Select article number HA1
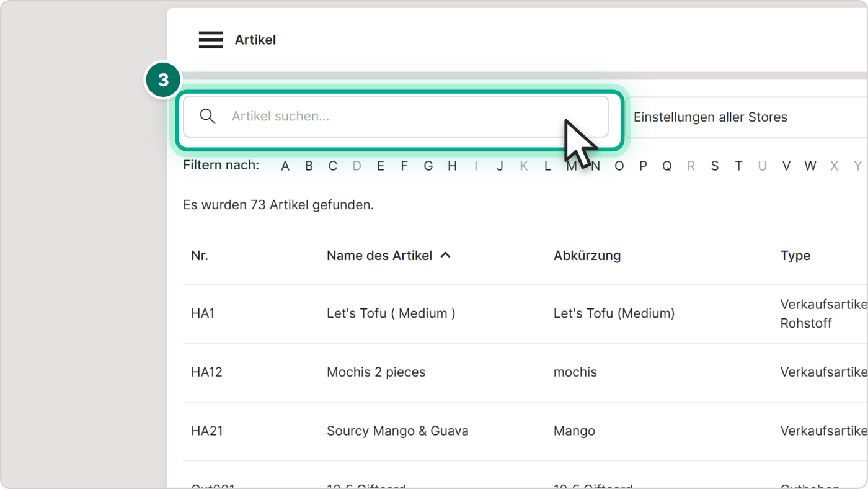The image size is (868, 489). (203, 313)
